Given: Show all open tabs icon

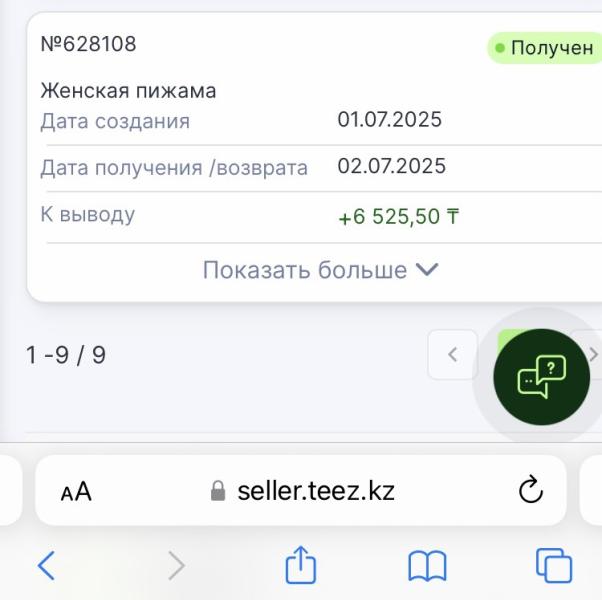Looking at the screenshot, I should tap(554, 565).
